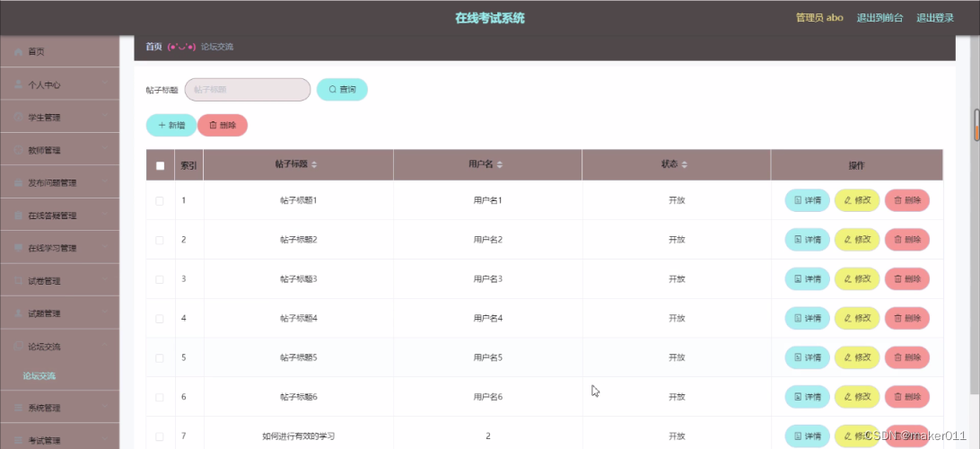Click 退出到前台 in the header
The image size is (980, 449).
pyautogui.click(x=880, y=18)
